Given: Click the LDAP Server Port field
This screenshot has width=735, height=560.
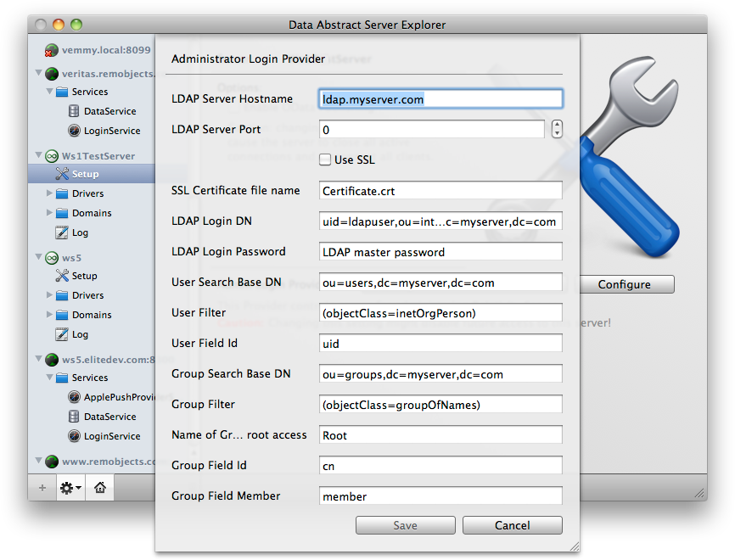Looking at the screenshot, I should (x=432, y=129).
